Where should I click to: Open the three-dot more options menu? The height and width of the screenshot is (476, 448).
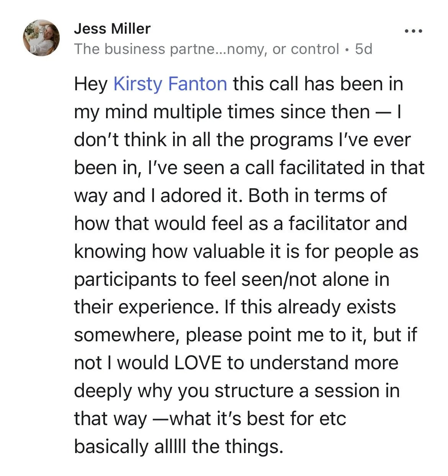coord(414,31)
